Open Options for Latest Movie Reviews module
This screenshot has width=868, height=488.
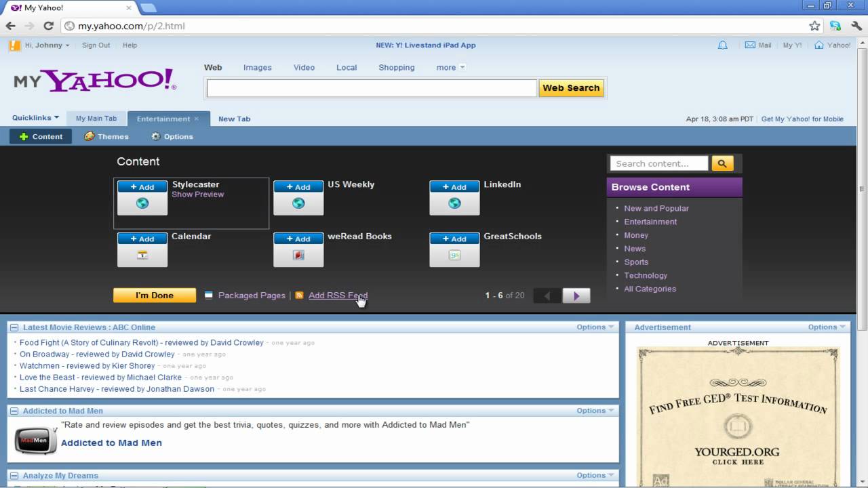click(595, 327)
